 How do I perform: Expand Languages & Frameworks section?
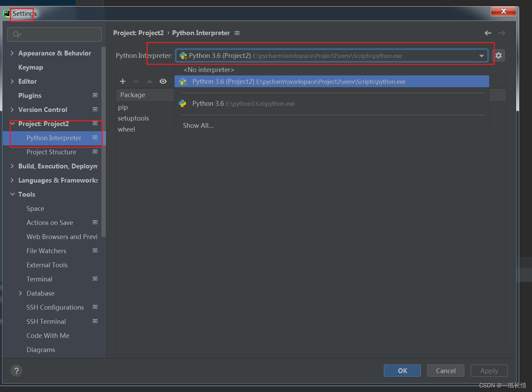pos(12,180)
